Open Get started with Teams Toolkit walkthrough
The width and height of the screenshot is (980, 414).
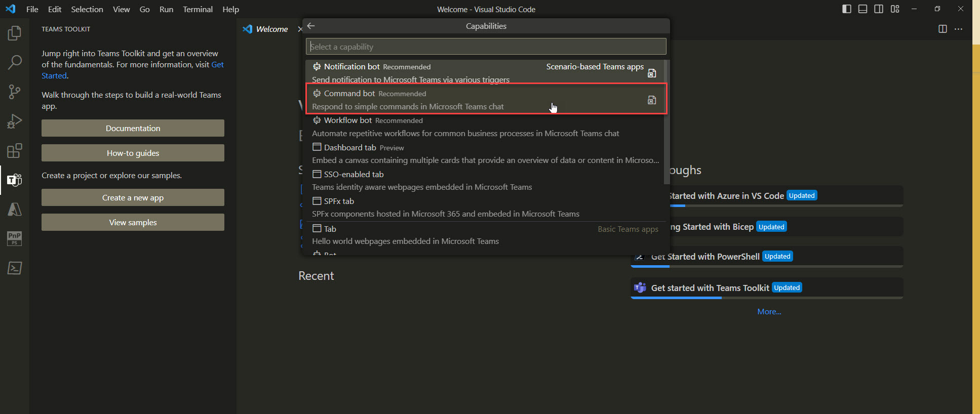point(767,288)
